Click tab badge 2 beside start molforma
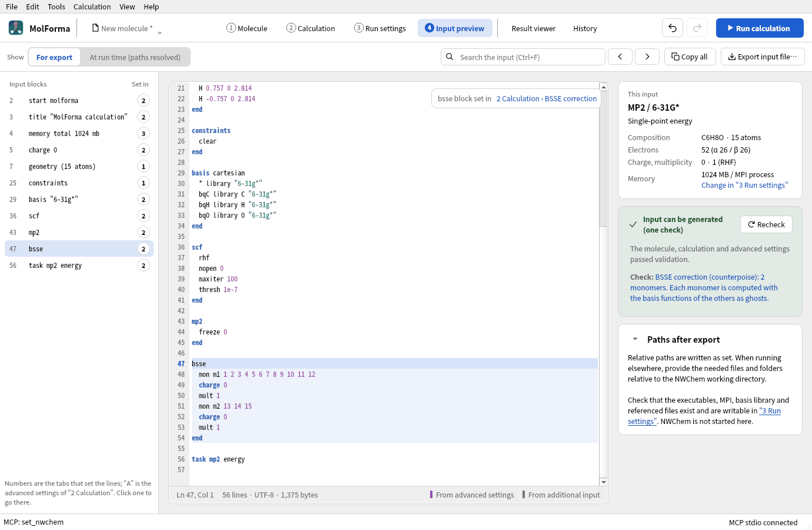This screenshot has height=530, width=812. [144, 101]
